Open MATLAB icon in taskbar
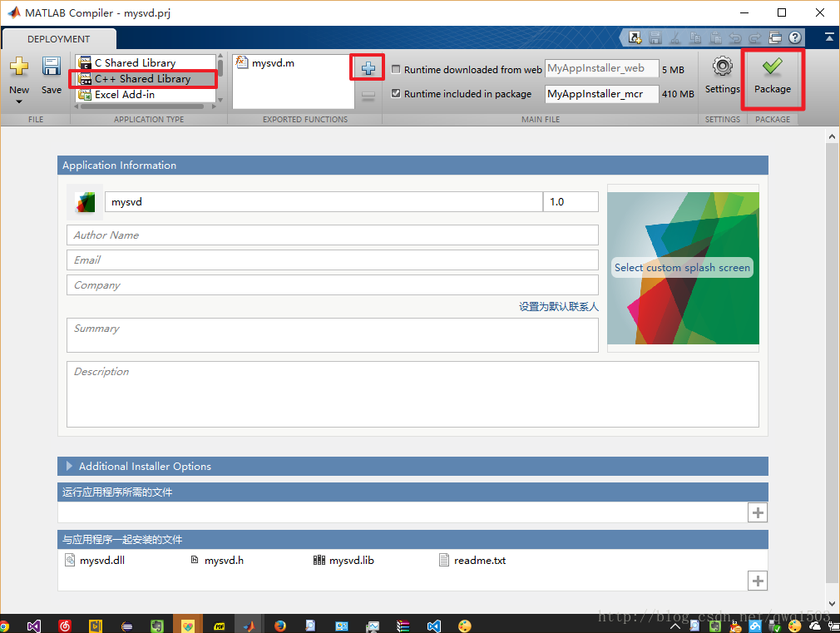840x633 pixels. click(250, 626)
